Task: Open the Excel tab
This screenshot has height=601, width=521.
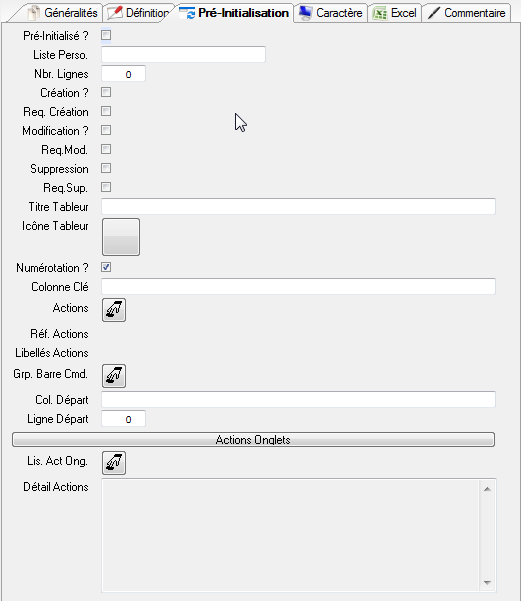Action: (395, 13)
